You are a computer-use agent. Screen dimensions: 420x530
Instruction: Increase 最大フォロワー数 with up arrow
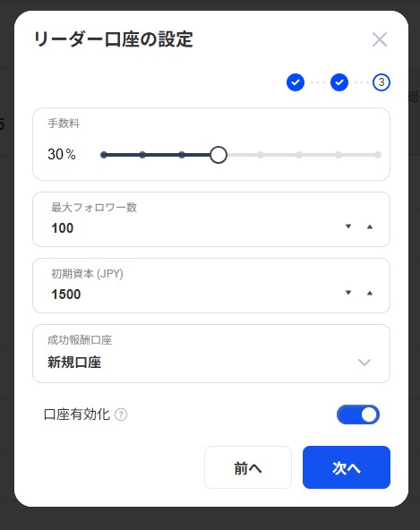370,227
